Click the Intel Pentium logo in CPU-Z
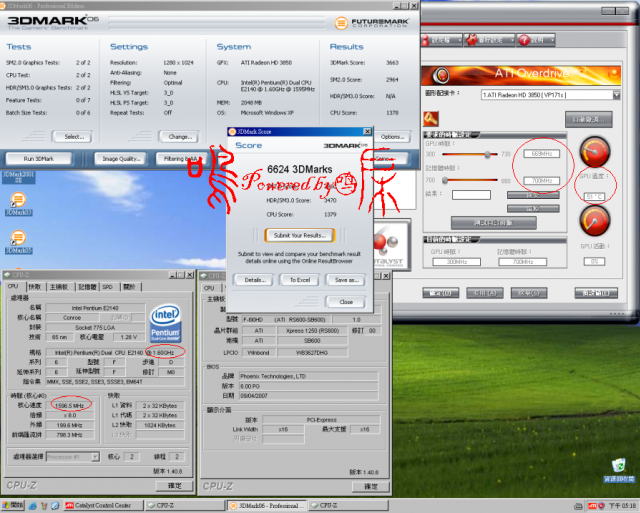The height and width of the screenshot is (513, 640). (166, 322)
